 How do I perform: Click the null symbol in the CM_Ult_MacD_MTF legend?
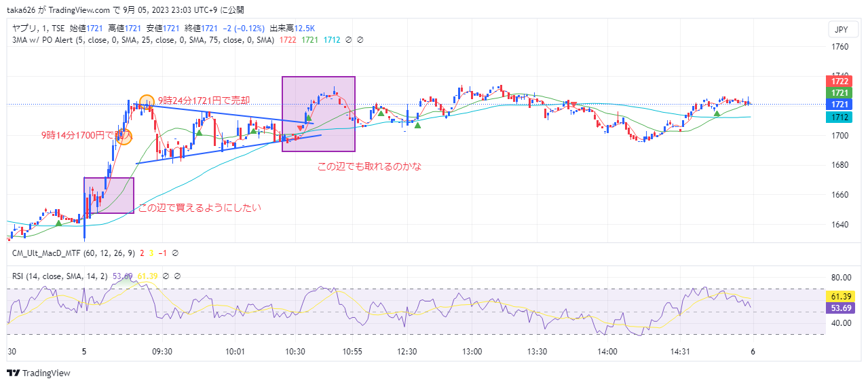click(175, 253)
